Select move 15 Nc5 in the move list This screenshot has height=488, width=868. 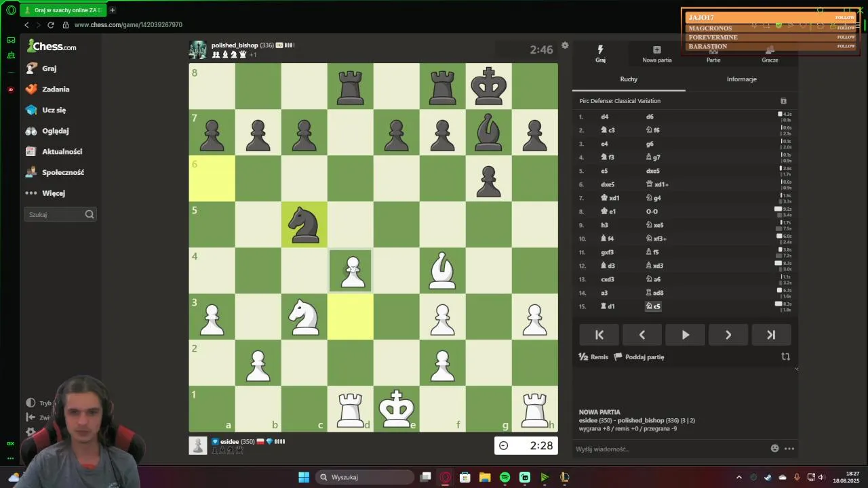(652, 306)
